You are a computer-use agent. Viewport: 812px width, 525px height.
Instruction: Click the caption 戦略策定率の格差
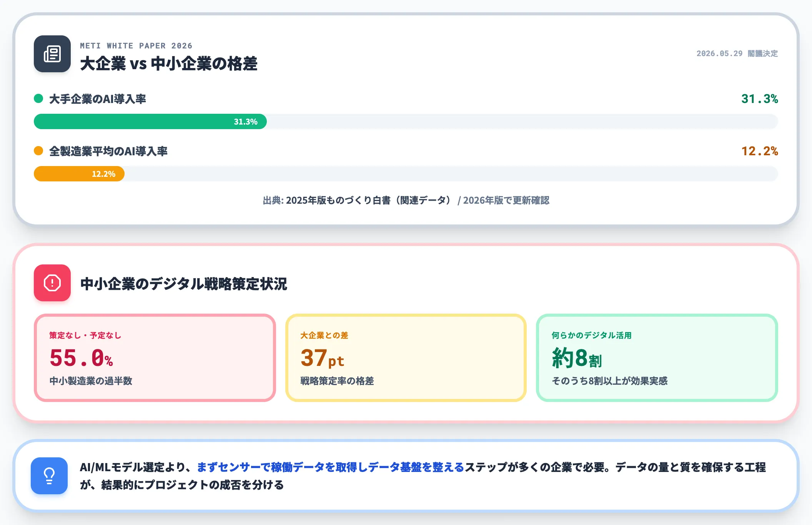pos(337,381)
